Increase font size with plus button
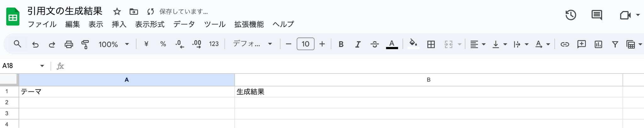This screenshot has width=644, height=128. pos(322,44)
